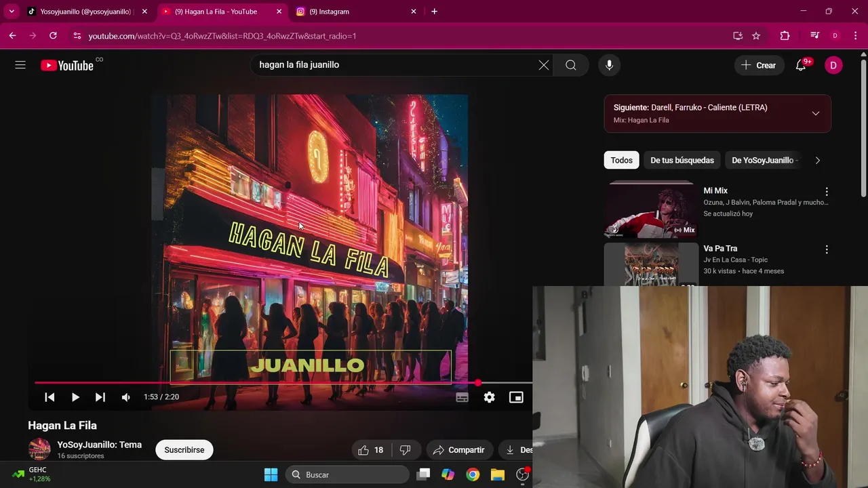The image size is (868, 488).
Task: Close the Hagan La Fila YouTube tab
Action: coord(279,12)
